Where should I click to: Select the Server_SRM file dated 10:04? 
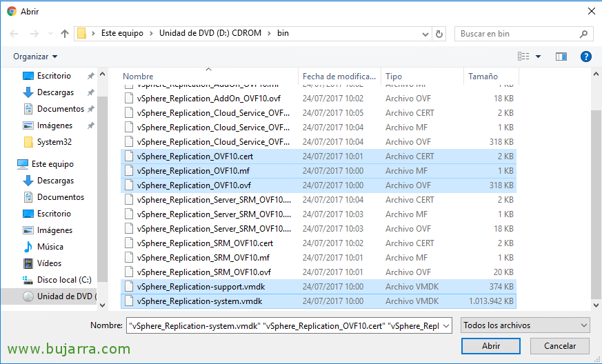click(x=319, y=200)
